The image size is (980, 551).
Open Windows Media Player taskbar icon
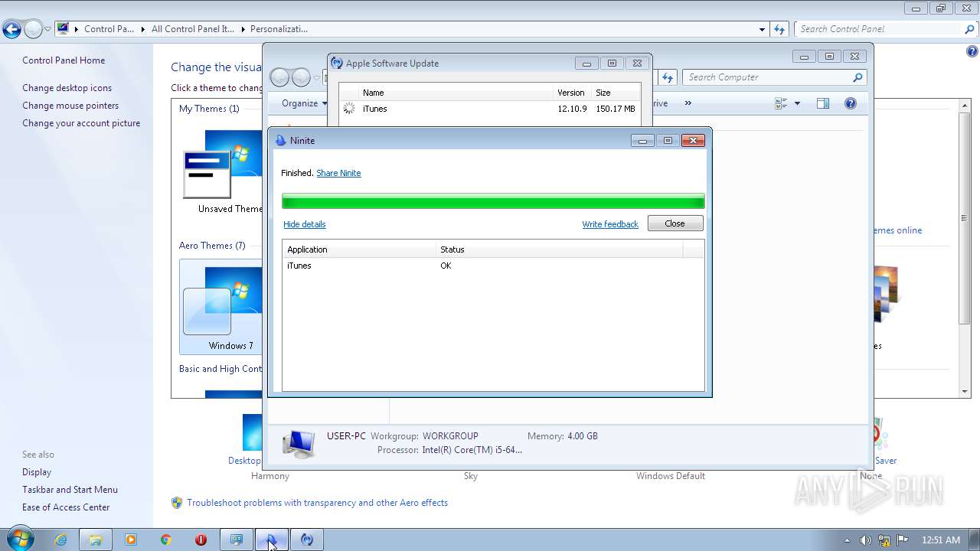tap(131, 540)
